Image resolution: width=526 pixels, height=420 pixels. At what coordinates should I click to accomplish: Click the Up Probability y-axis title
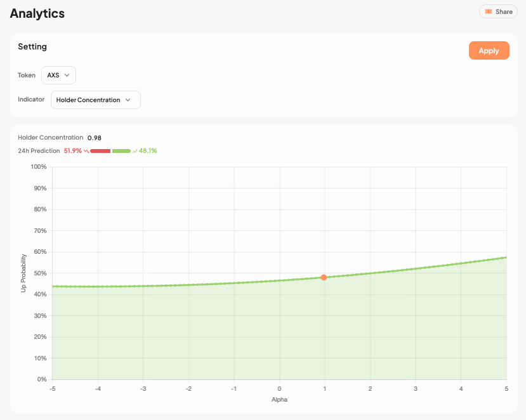[23, 273]
